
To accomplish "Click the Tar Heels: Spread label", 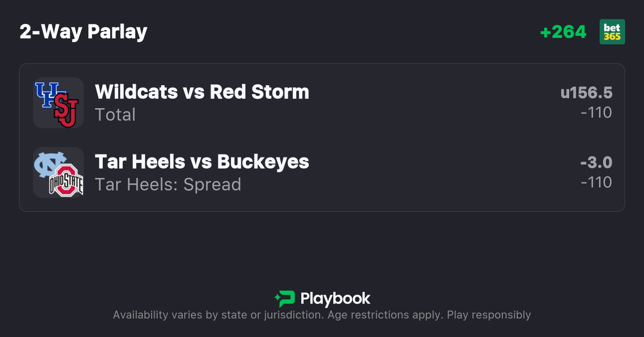I will pyautogui.click(x=168, y=184).
